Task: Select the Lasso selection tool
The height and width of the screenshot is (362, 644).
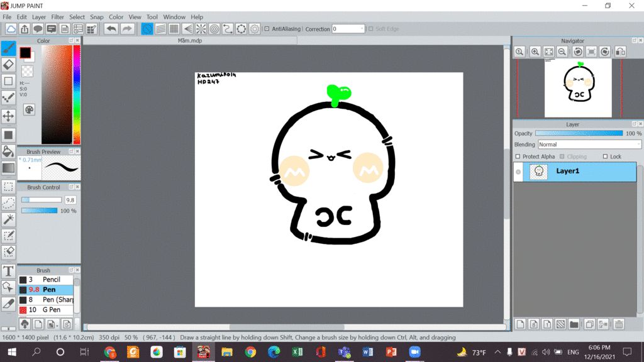Action: click(8, 203)
